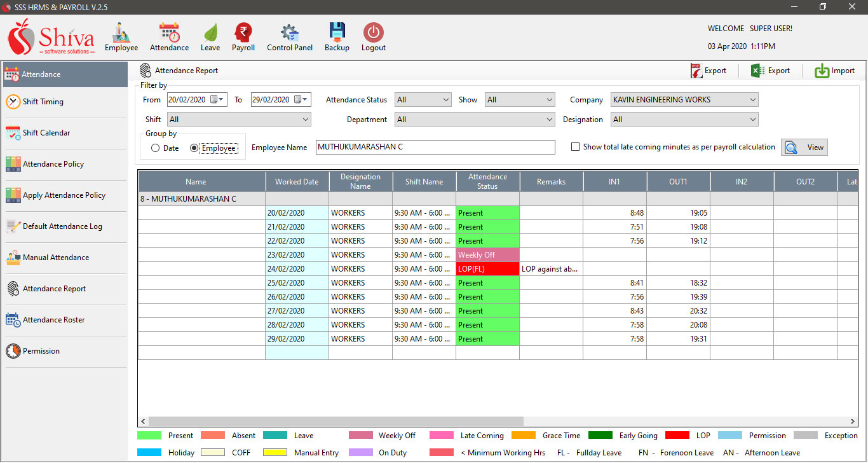Click the Backup floppy disk icon
Viewport: 868px width, 463px height.
pyautogui.click(x=337, y=33)
